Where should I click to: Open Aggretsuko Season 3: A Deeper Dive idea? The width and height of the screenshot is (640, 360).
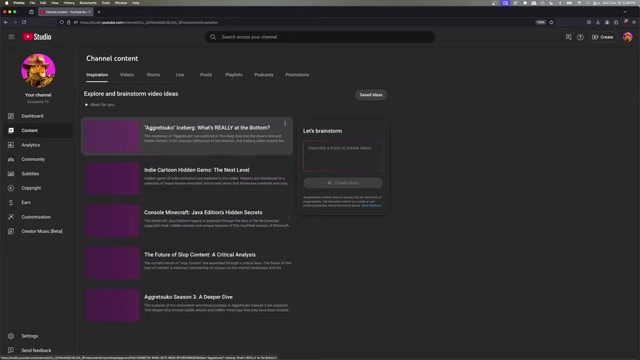[188, 297]
